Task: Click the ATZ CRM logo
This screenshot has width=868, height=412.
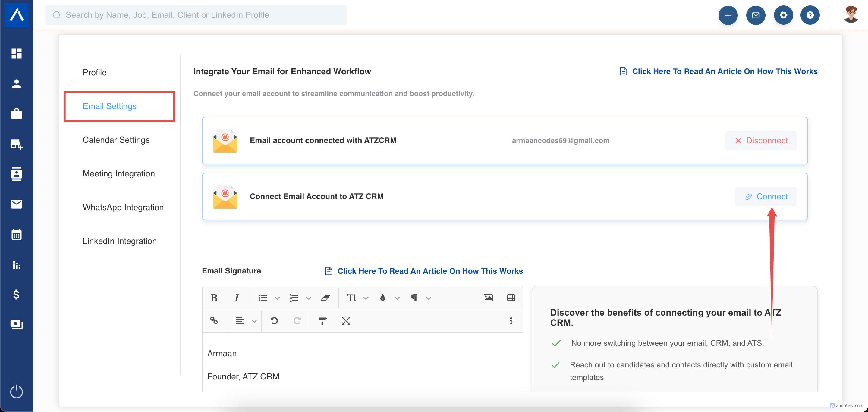Action: [17, 14]
